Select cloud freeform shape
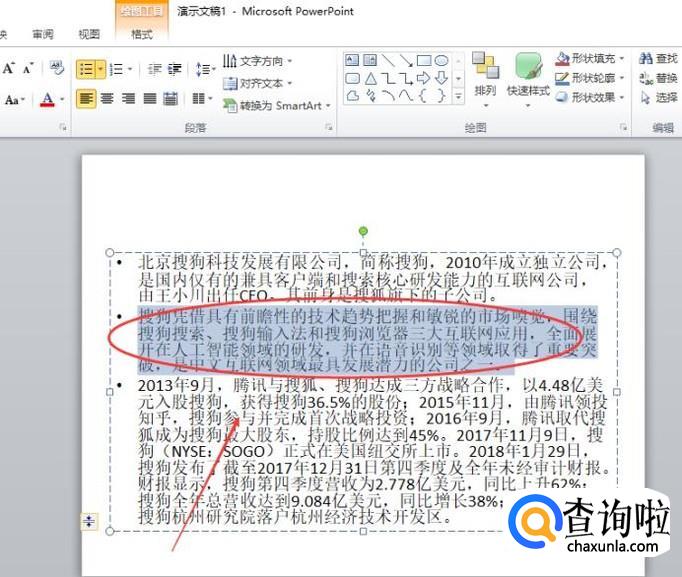 coord(352,96)
